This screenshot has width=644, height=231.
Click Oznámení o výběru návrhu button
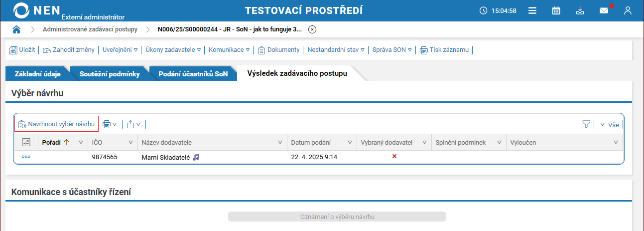[x=337, y=217]
